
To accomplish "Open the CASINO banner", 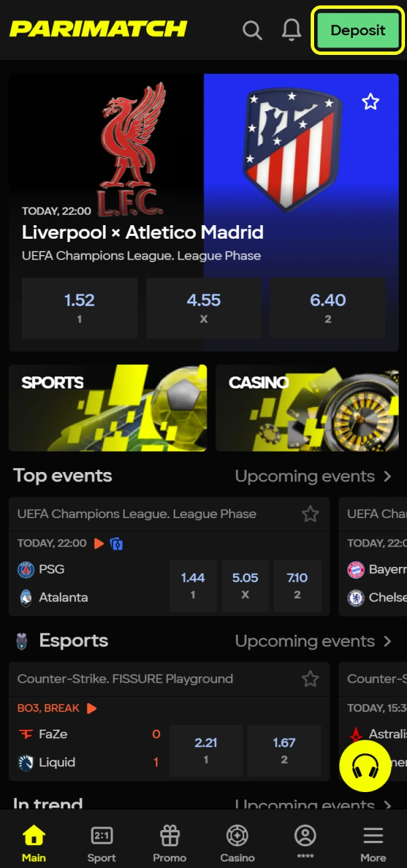I will [307, 408].
